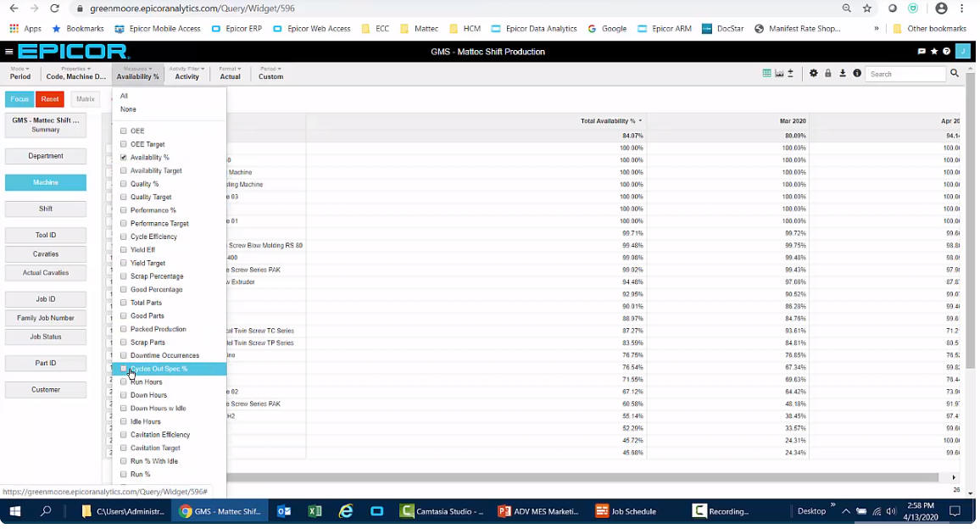Image resolution: width=980 pixels, height=529 pixels.
Task: Open the Format Actual dropdown
Action: pyautogui.click(x=230, y=73)
